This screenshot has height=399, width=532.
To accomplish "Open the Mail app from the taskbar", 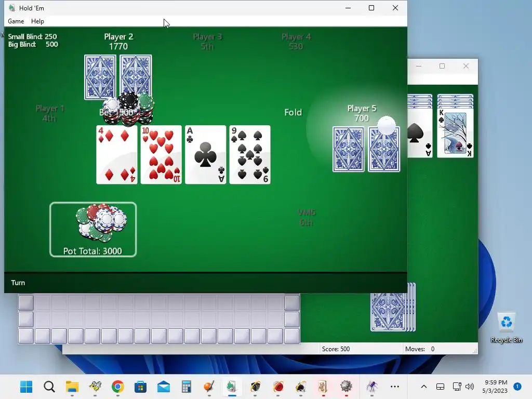I will pos(164,387).
